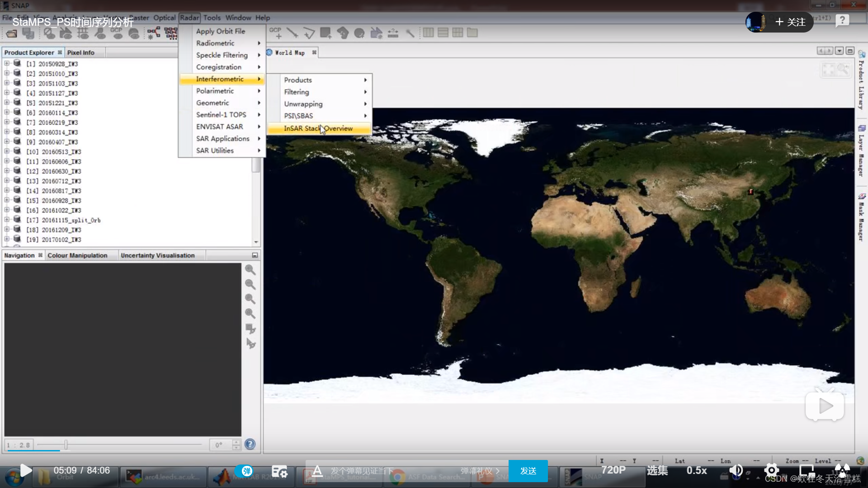Click the GCP placement tool icon
The height and width of the screenshot is (488, 868).
275,33
